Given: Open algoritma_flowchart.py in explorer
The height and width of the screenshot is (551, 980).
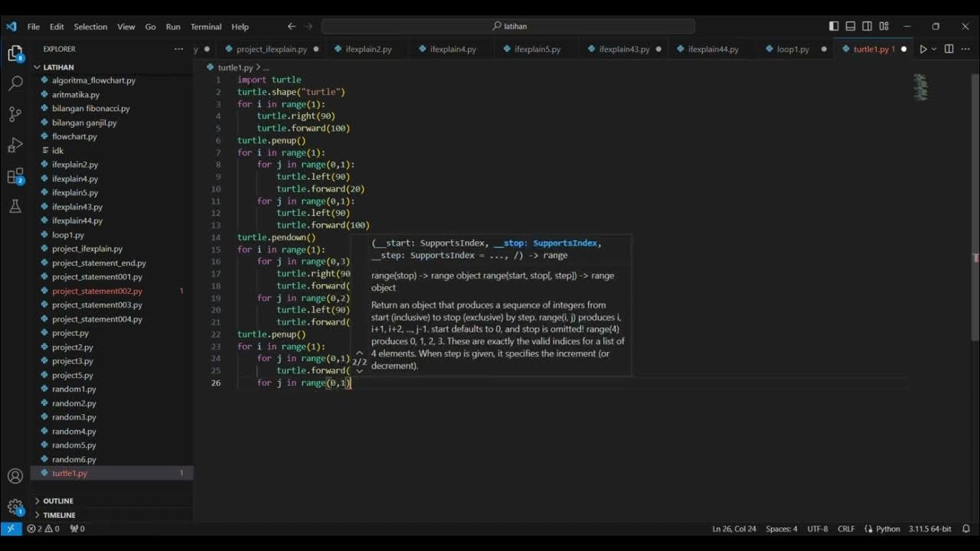Looking at the screenshot, I should (93, 80).
